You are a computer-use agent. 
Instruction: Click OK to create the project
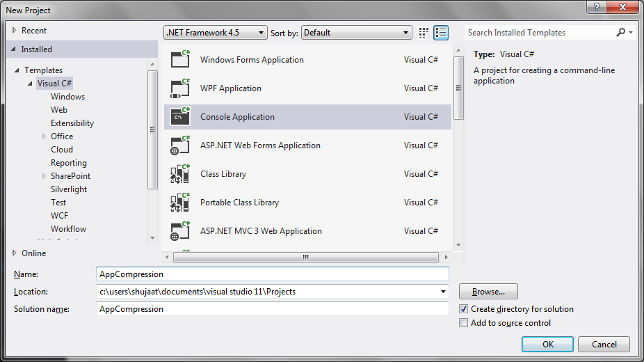(x=547, y=345)
